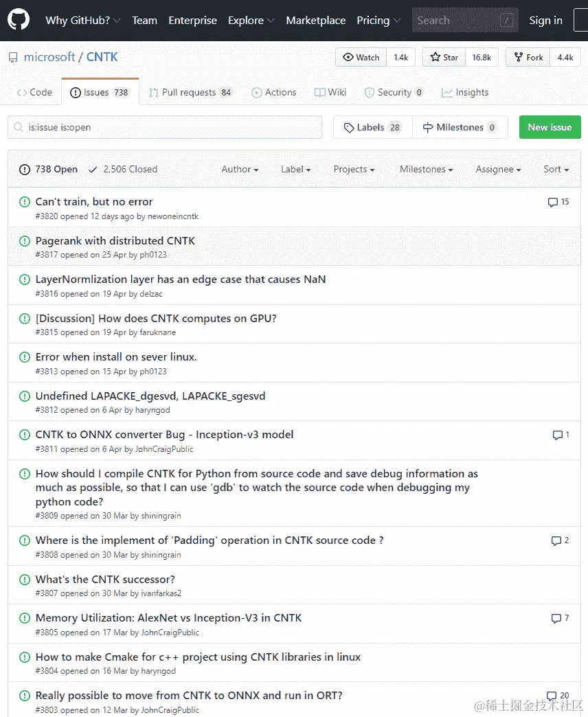The image size is (588, 717).
Task: Click the Star button
Action: [x=444, y=57]
